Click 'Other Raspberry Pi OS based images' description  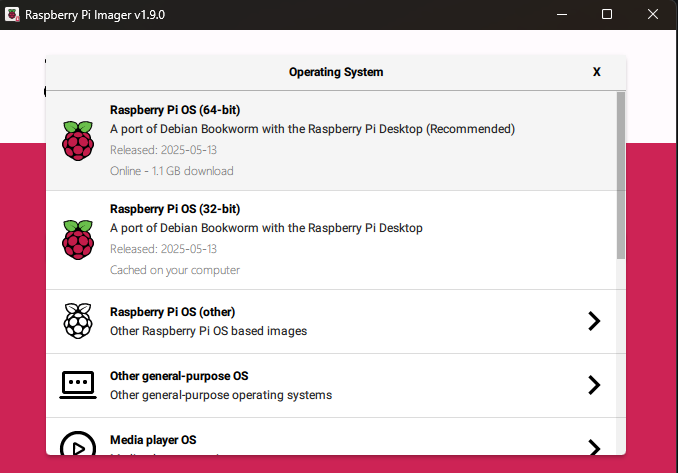208,331
